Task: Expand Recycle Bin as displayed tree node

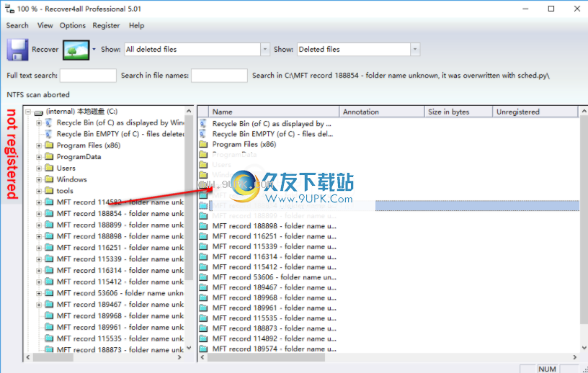Action: pos(39,123)
